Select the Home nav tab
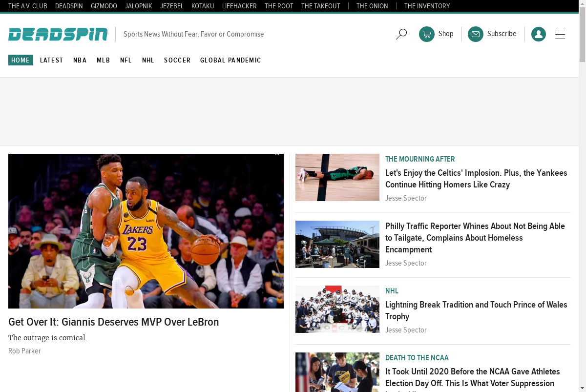Image resolution: width=586 pixels, height=392 pixels. (21, 60)
